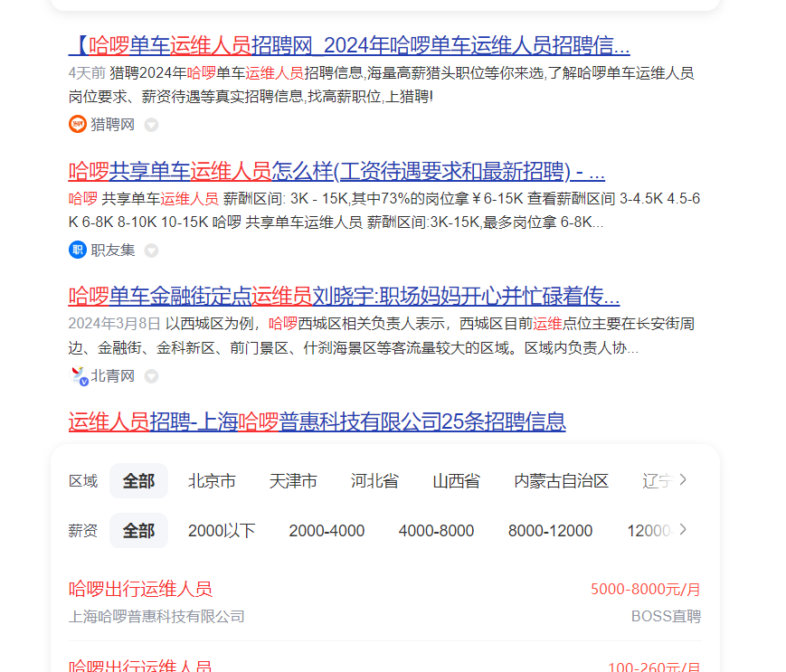Open the 哈啰共享单车运维人员怎么样 result link
This screenshot has height=672, width=786.
point(336,171)
